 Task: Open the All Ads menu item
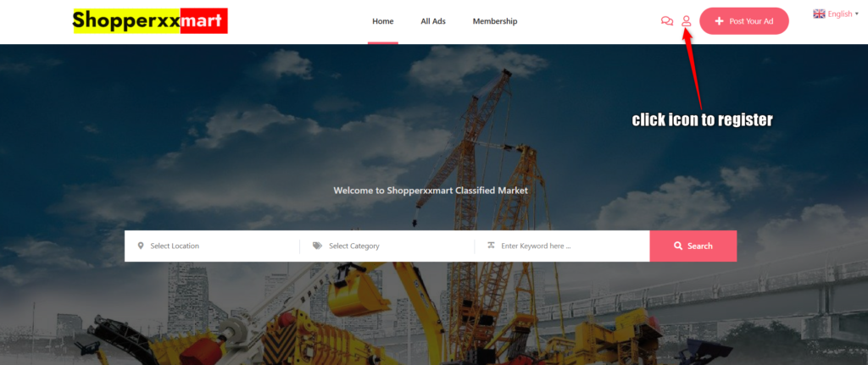[433, 21]
